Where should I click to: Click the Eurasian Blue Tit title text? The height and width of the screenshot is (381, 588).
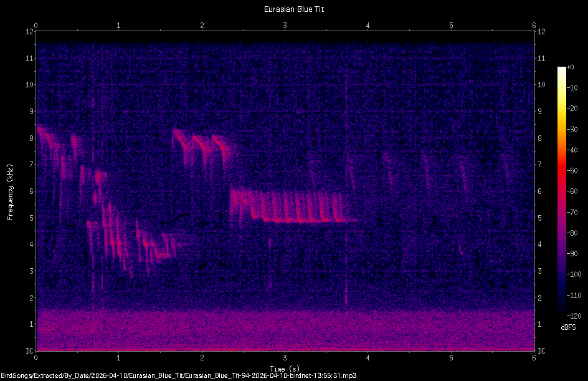(x=293, y=9)
